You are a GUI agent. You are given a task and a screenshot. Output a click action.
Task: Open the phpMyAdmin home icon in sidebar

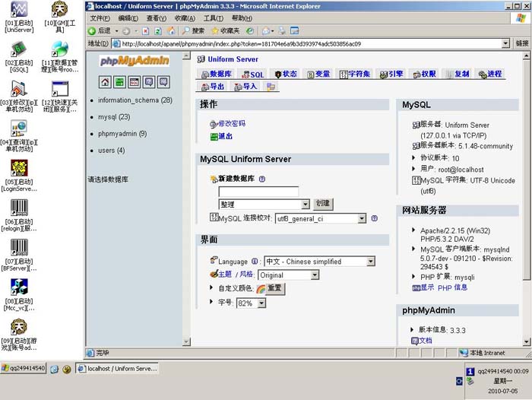click(x=105, y=82)
